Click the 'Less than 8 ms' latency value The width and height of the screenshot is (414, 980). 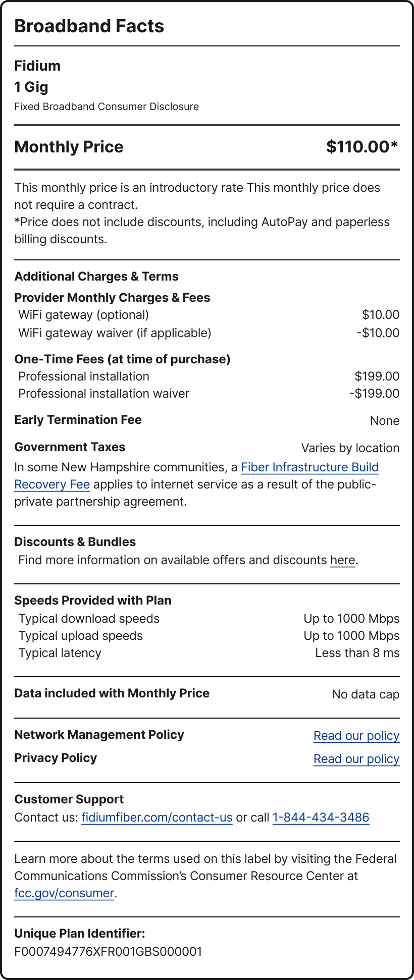tap(357, 653)
